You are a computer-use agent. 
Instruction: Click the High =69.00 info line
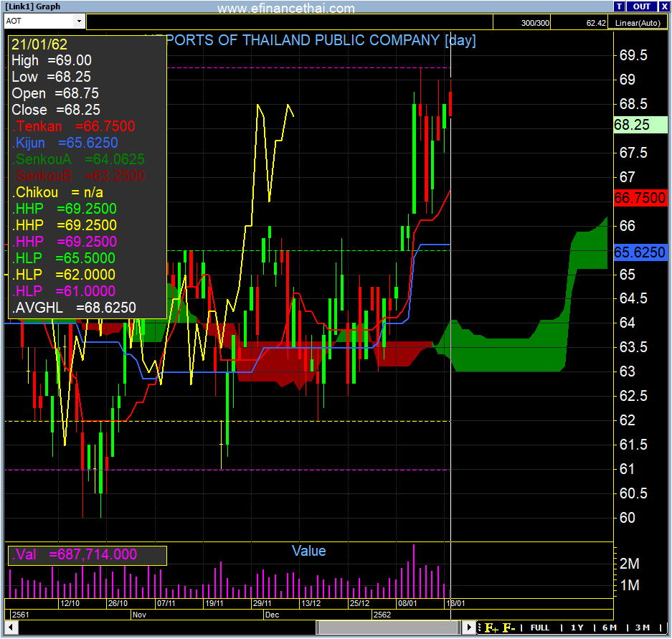click(x=52, y=60)
